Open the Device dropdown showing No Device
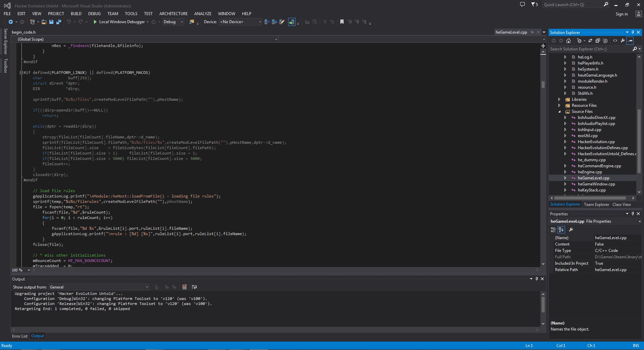Screen dimensions: 644x350 point(240,22)
